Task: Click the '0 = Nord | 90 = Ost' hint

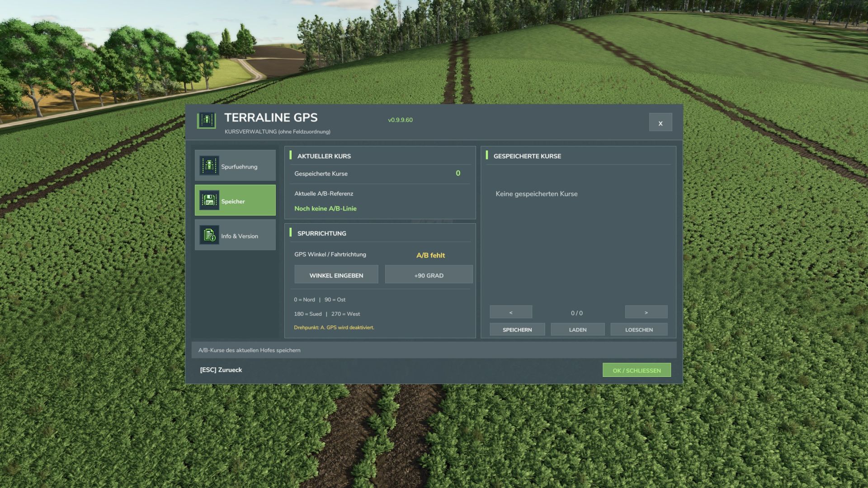Action: coord(320,300)
